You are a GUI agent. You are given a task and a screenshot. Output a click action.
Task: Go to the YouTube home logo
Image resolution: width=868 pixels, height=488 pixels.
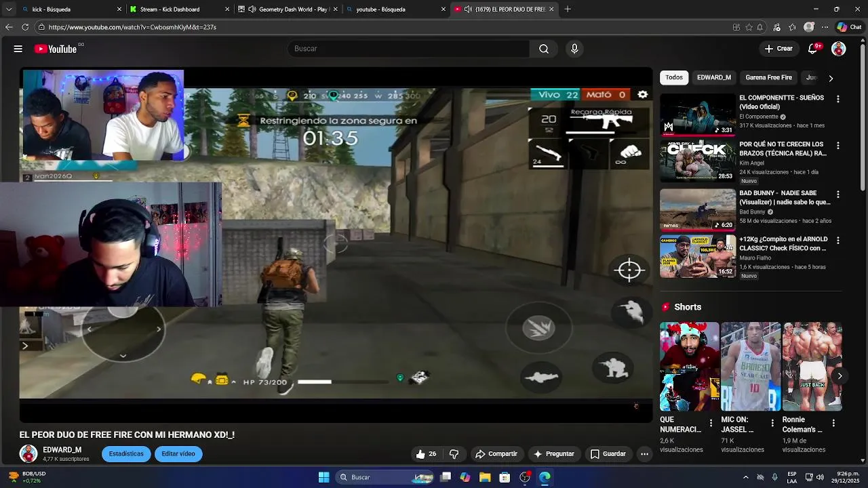[56, 49]
